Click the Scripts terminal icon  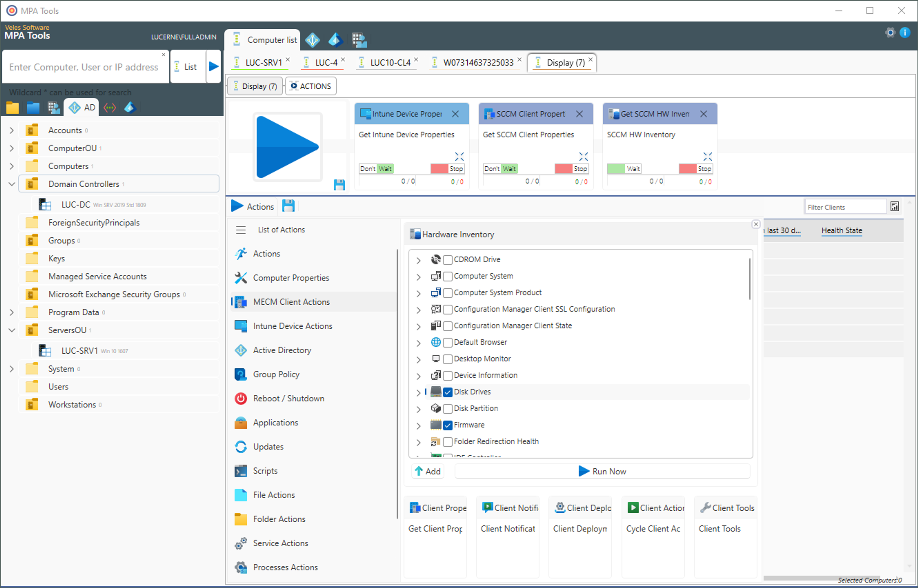241,471
